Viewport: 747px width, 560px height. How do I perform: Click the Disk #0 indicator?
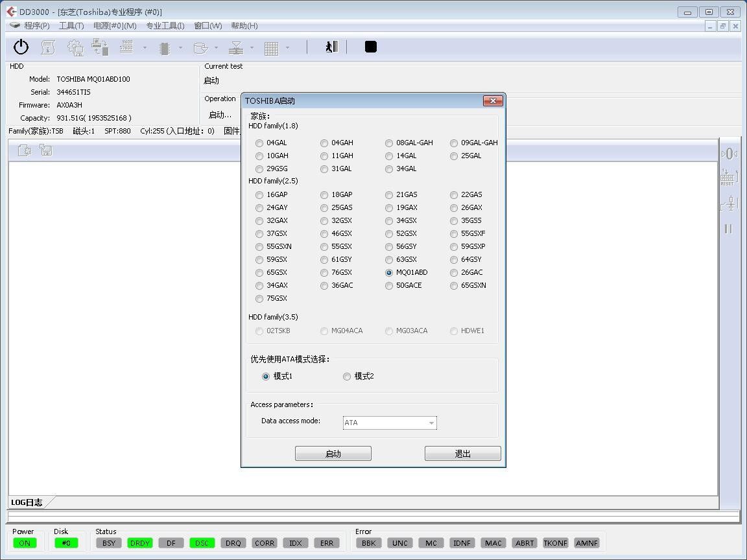(66, 543)
